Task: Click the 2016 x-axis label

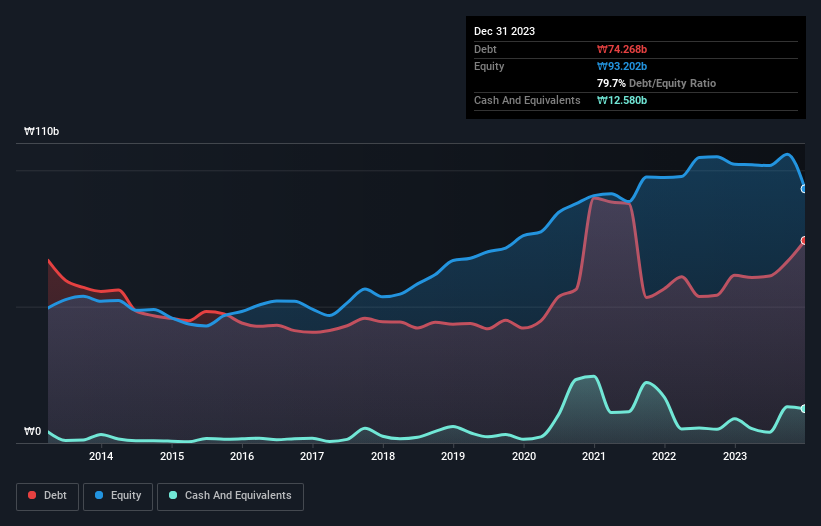Action: [x=242, y=456]
